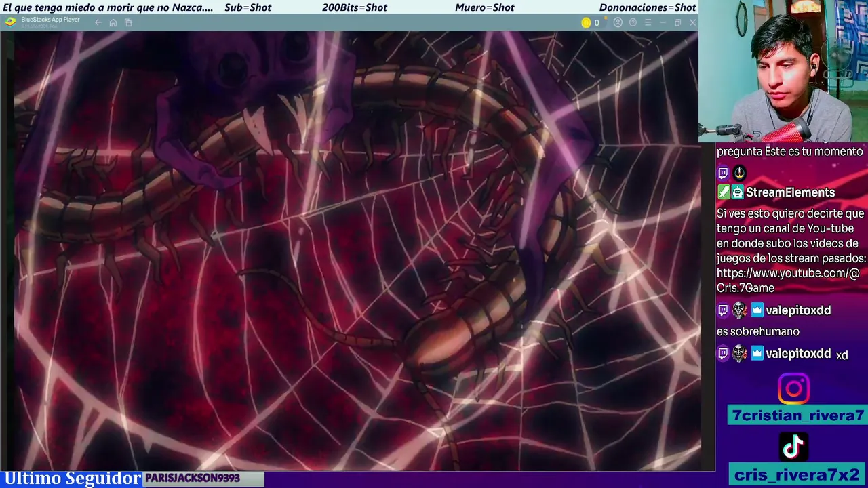Open the BlueStacks help question-mark icon
The width and height of the screenshot is (868, 488).
633,22
